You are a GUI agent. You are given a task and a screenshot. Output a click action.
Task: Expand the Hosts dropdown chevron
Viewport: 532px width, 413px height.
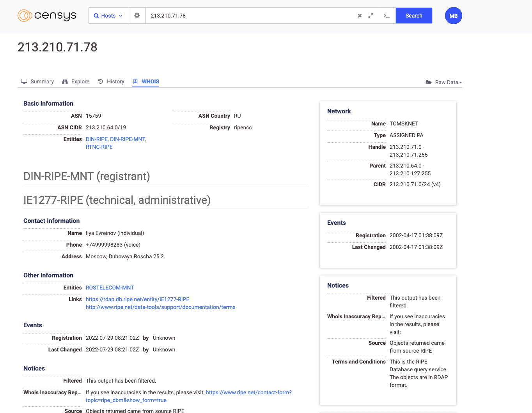pos(120,16)
